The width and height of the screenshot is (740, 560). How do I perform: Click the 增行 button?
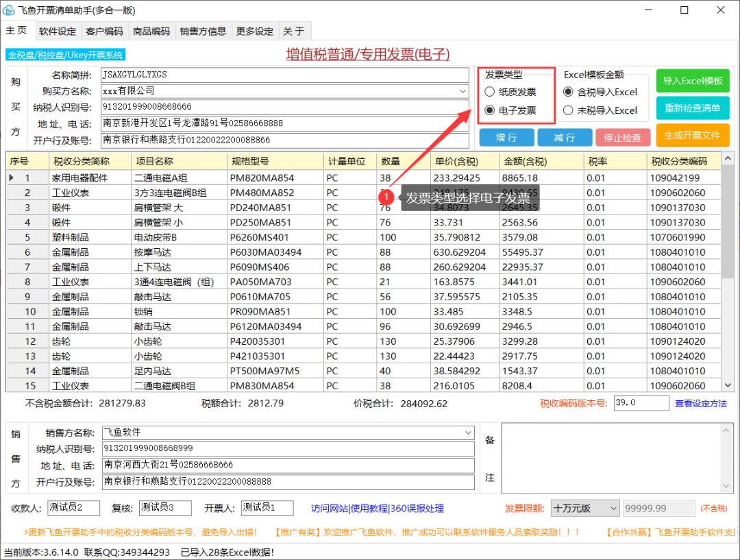coord(507,137)
